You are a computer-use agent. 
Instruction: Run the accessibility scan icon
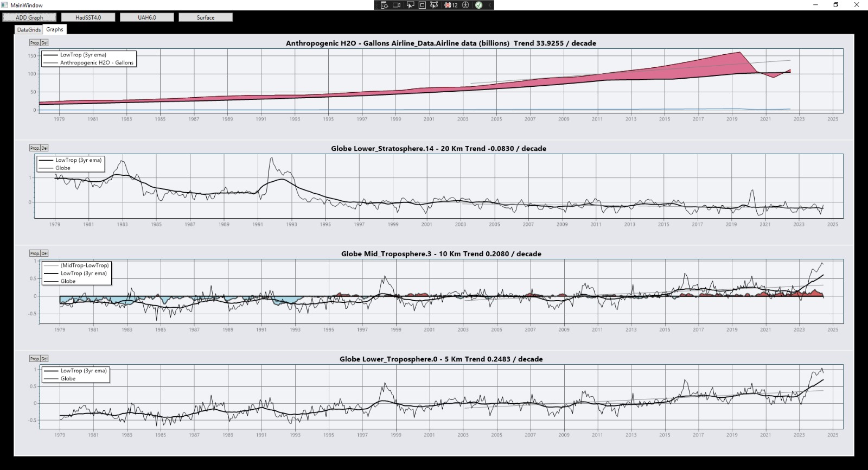[x=465, y=5]
